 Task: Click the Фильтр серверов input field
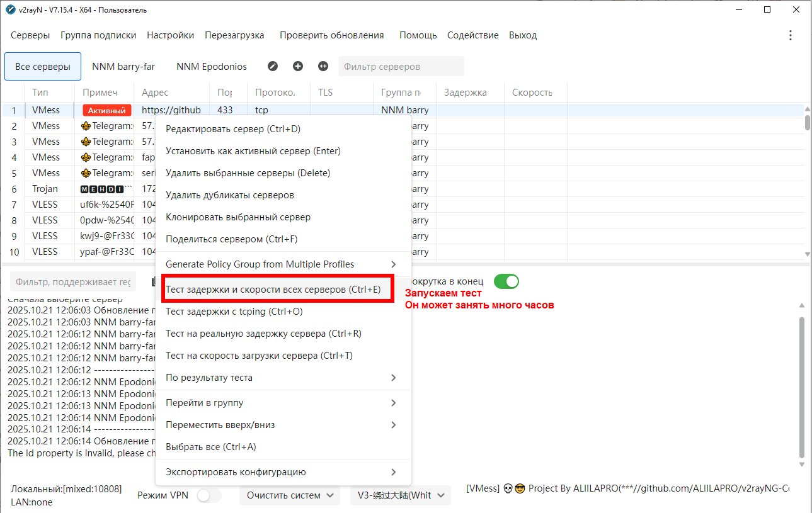[x=401, y=67]
